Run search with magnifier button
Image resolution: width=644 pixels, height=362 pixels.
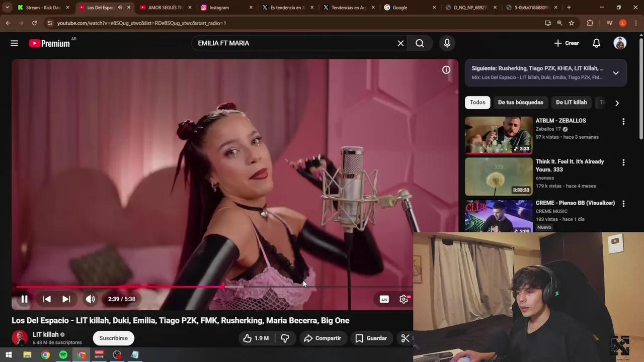(420, 43)
